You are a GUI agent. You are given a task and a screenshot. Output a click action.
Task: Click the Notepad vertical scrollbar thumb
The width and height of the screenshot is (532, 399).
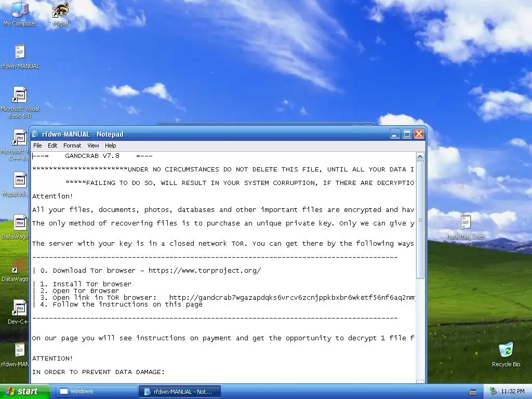(420, 220)
